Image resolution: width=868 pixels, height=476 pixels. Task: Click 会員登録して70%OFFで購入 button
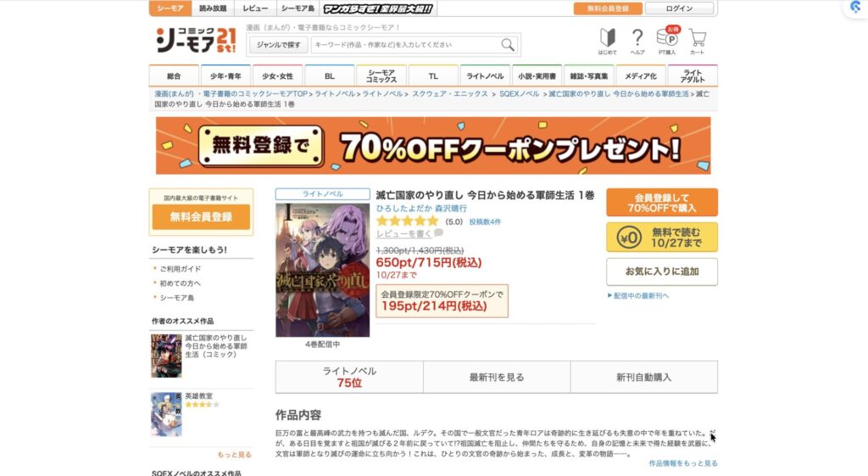pos(661,202)
